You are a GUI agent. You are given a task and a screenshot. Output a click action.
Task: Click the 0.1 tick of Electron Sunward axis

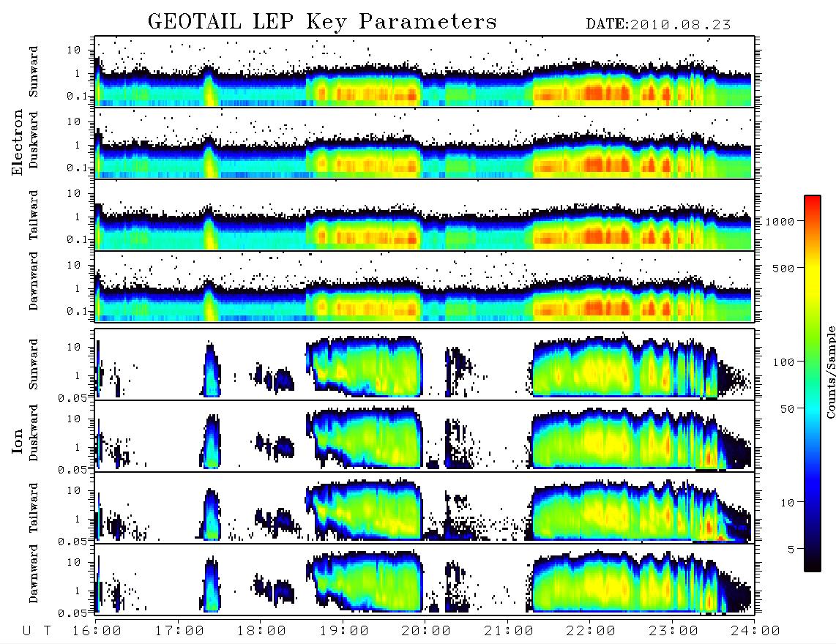(x=78, y=97)
